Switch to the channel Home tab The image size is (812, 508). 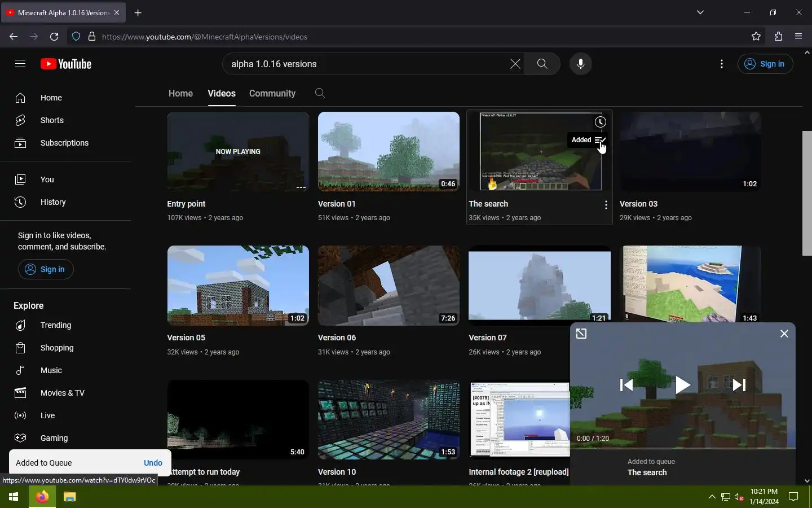(180, 93)
